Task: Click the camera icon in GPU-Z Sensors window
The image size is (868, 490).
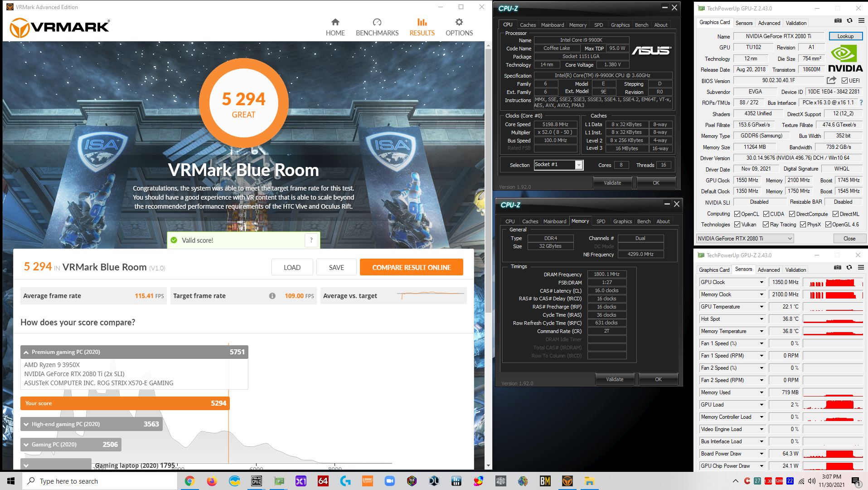Action: tap(838, 267)
